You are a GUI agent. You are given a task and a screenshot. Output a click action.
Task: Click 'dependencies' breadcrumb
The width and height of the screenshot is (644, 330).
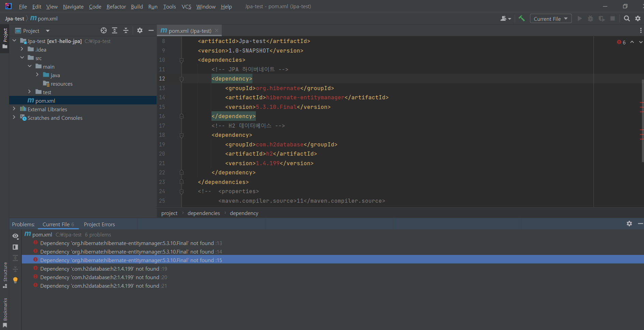point(204,213)
